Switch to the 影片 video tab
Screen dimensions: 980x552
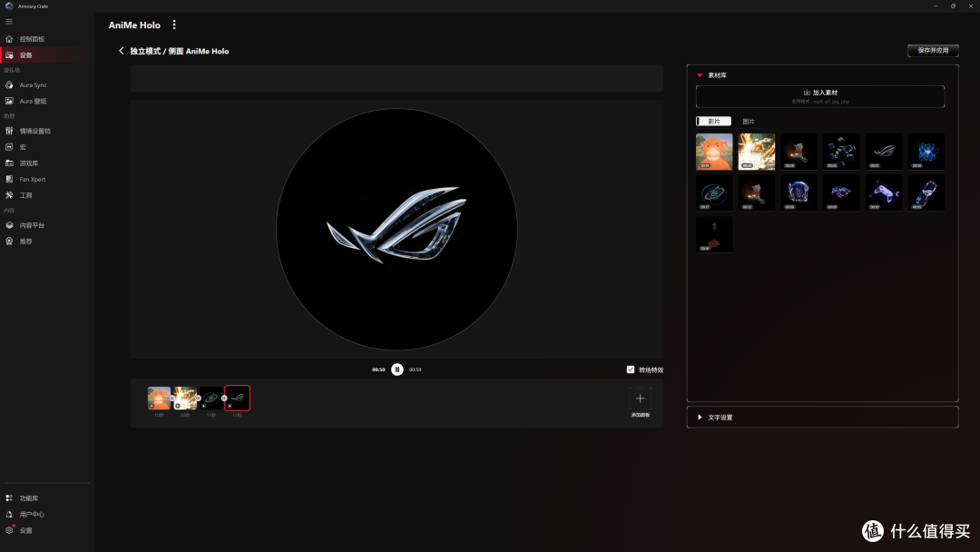click(714, 122)
